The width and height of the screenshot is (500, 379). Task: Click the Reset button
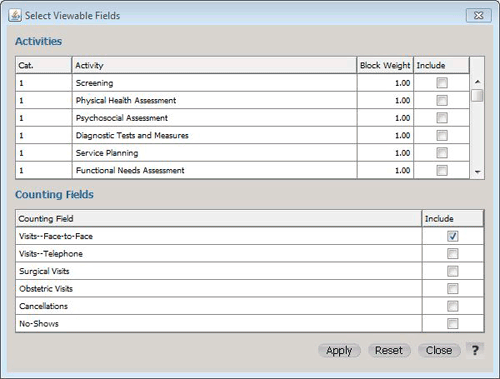389,350
